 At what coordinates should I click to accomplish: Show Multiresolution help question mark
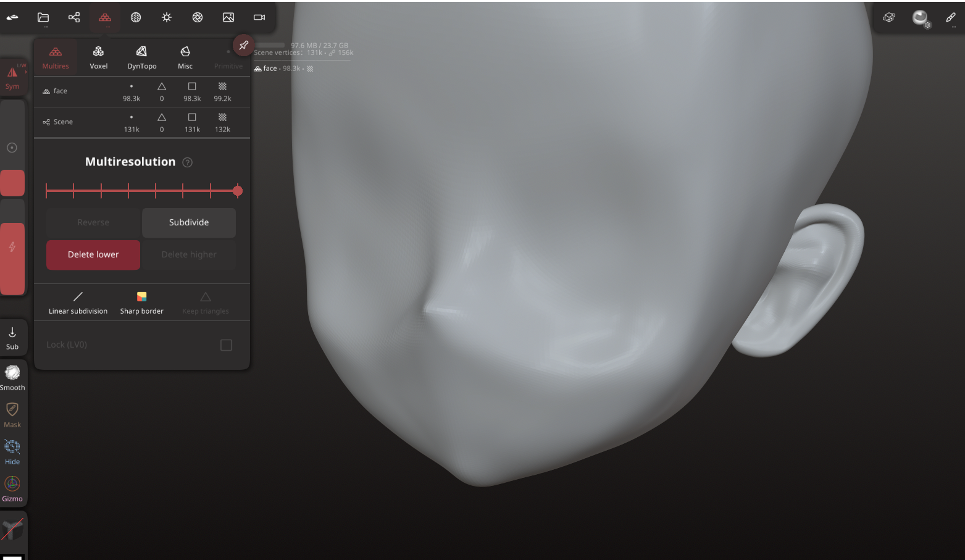pos(188,162)
